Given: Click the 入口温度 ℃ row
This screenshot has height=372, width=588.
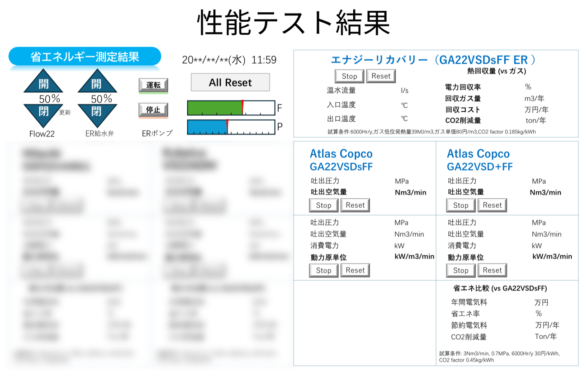Looking at the screenshot, I should (367, 105).
